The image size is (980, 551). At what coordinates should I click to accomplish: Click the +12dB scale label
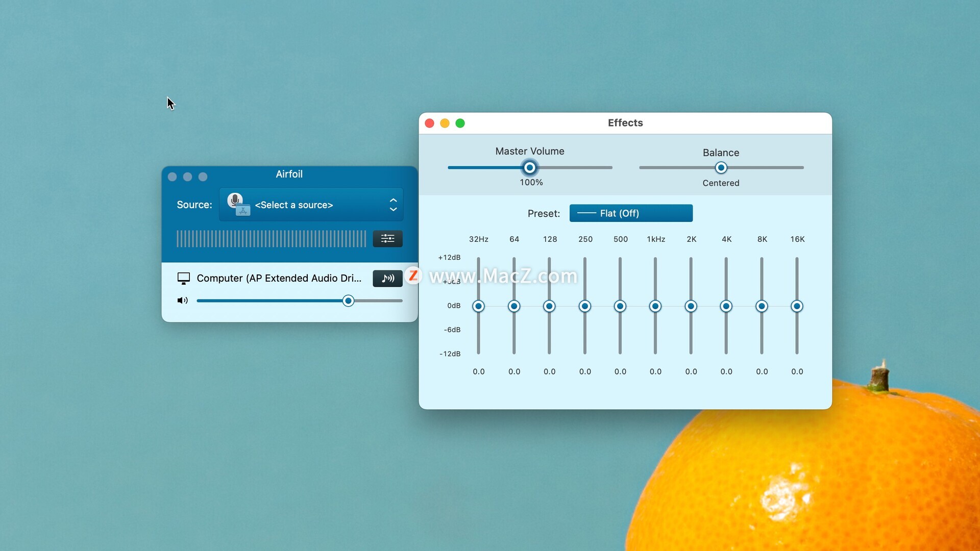(449, 258)
